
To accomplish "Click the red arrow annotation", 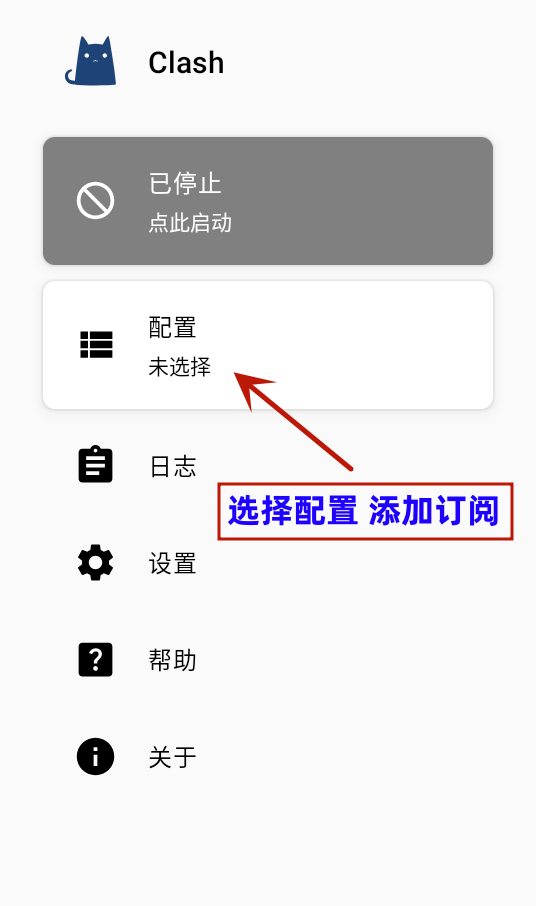I will pyautogui.click(x=293, y=421).
